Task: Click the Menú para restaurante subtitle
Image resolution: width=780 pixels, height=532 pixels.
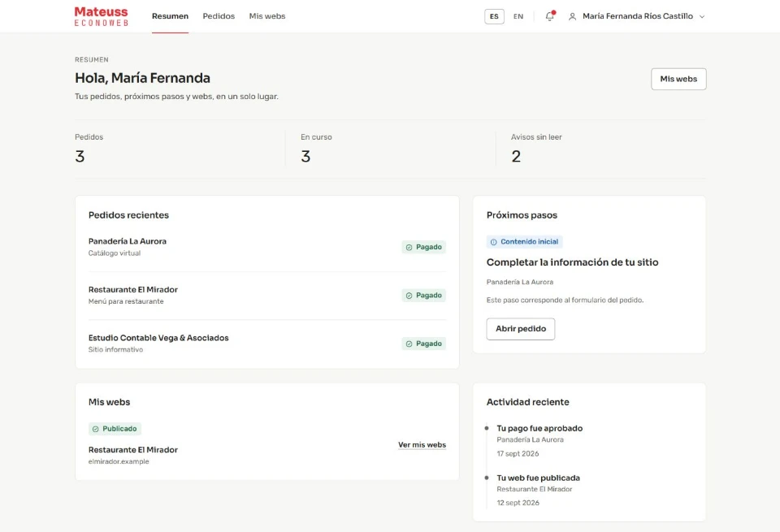Action: click(x=126, y=301)
